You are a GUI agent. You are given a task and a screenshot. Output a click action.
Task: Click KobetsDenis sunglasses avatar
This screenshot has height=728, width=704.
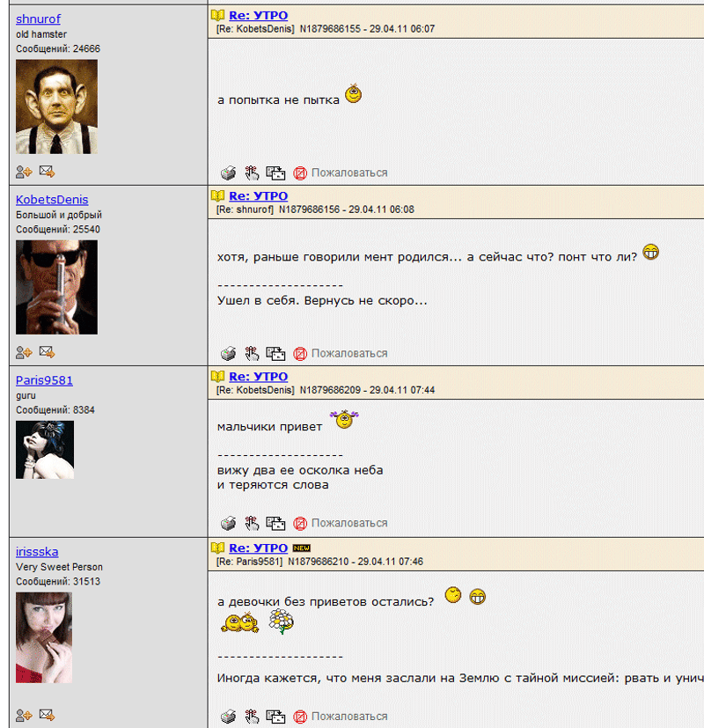56,287
